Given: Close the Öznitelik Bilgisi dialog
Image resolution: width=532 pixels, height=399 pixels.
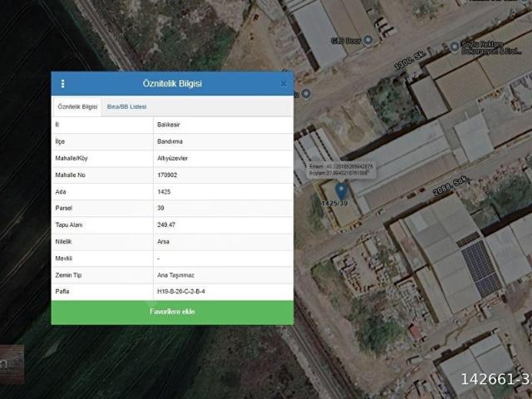Looking at the screenshot, I should tap(283, 84).
